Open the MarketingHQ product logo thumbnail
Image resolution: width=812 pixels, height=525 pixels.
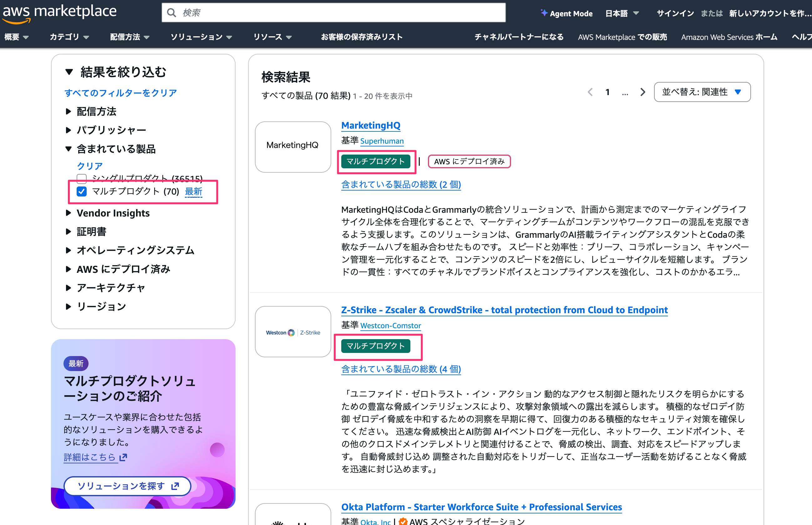coord(293,147)
